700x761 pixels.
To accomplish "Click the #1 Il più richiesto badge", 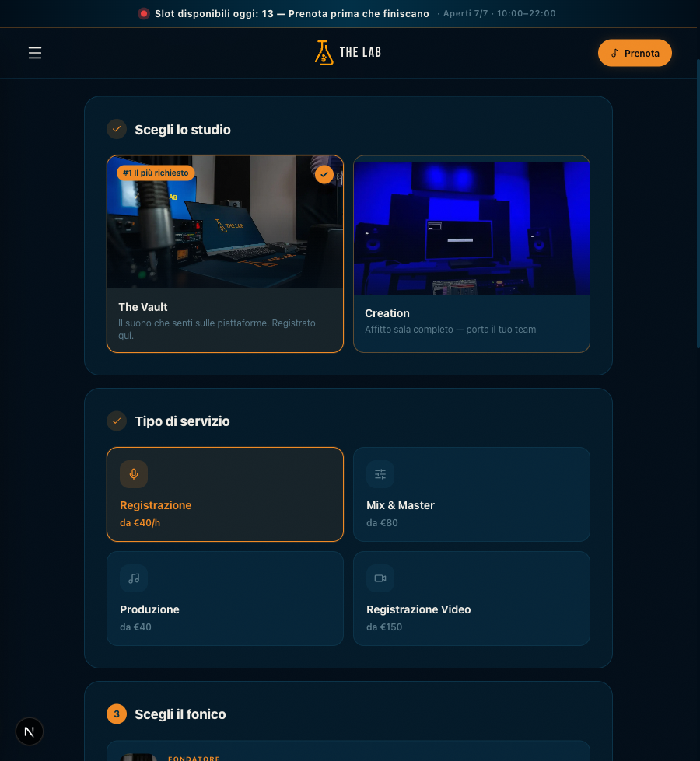I will (156, 173).
